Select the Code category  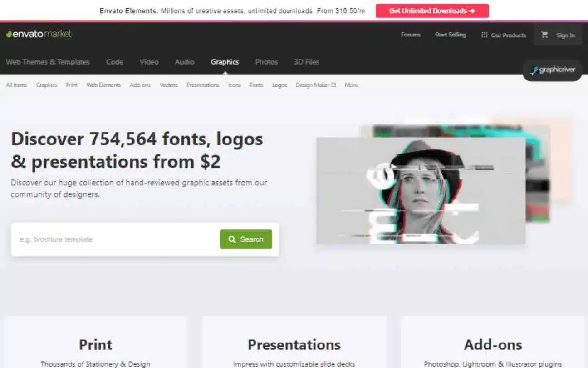click(114, 62)
